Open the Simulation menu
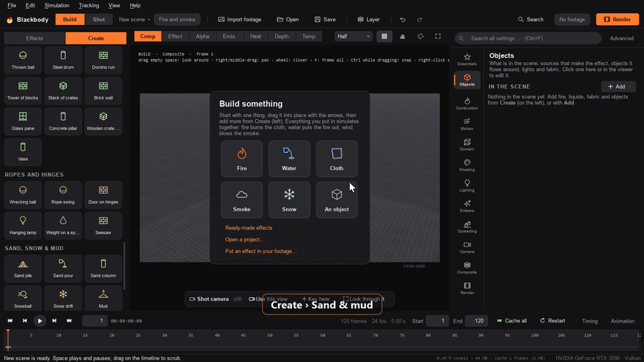 click(x=56, y=5)
